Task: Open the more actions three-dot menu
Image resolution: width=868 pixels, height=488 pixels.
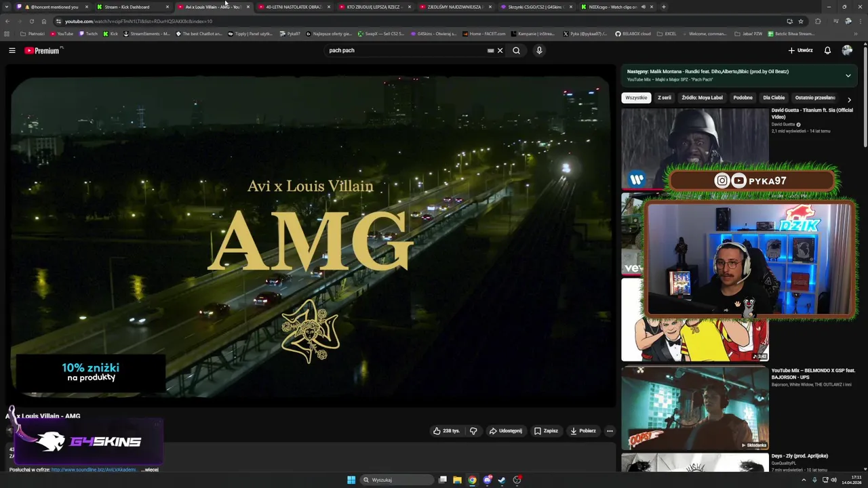Action: (x=610, y=430)
